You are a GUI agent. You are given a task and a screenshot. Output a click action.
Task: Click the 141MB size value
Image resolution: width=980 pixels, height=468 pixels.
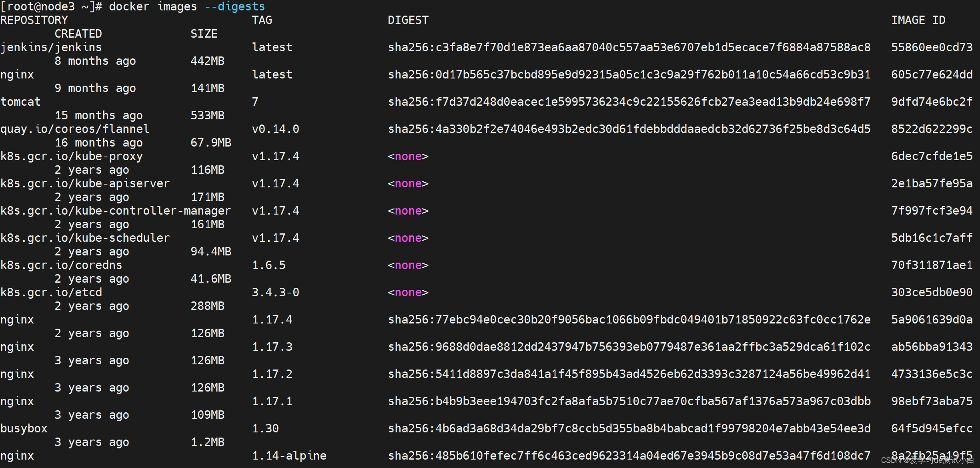[x=208, y=88]
